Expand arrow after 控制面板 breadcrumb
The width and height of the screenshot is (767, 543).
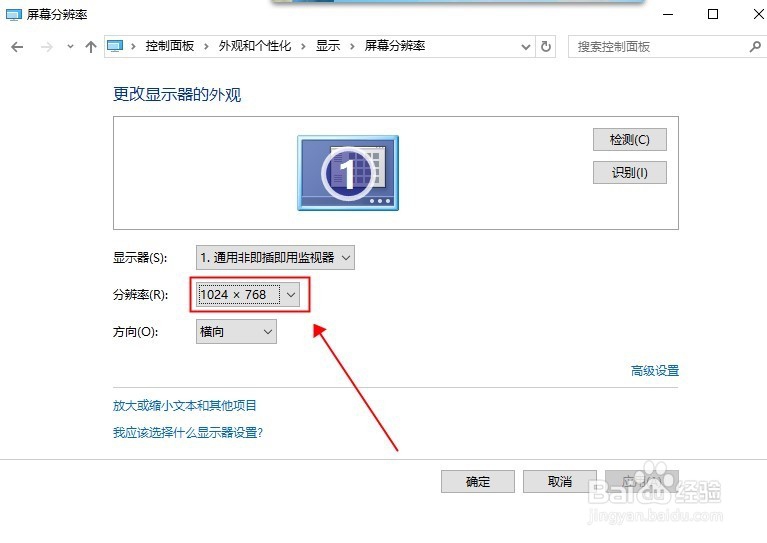tap(206, 46)
